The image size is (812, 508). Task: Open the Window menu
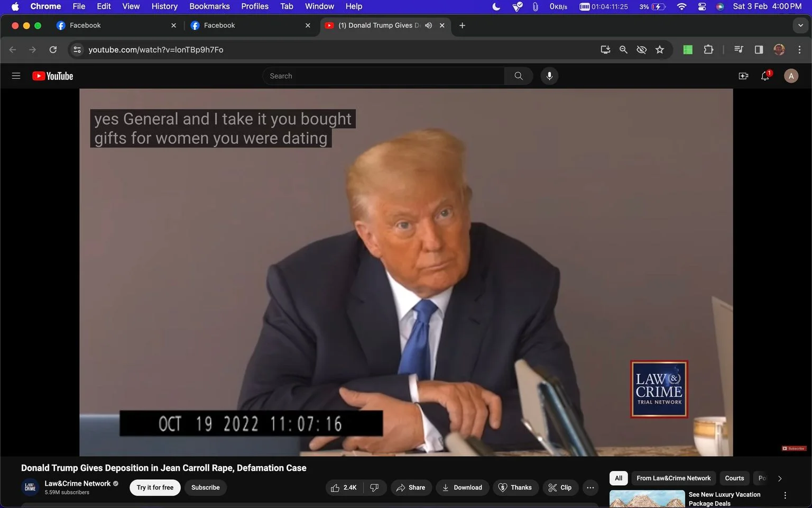(319, 6)
